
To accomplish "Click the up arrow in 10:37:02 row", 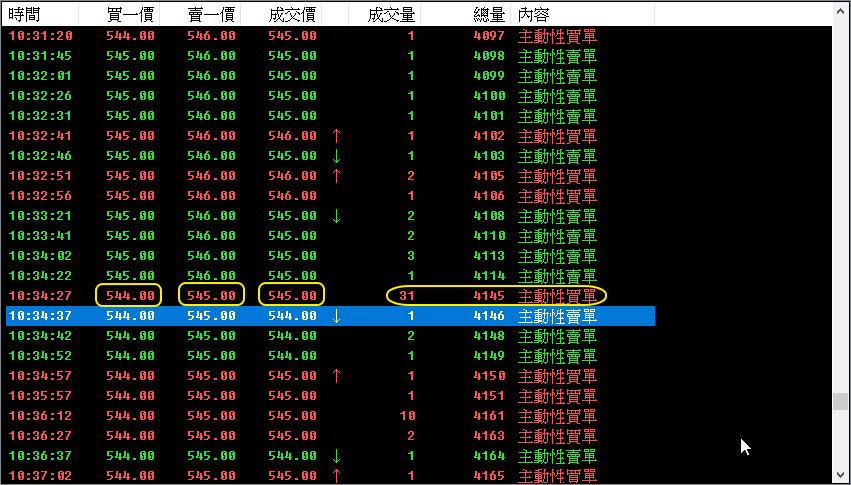I will (336, 476).
